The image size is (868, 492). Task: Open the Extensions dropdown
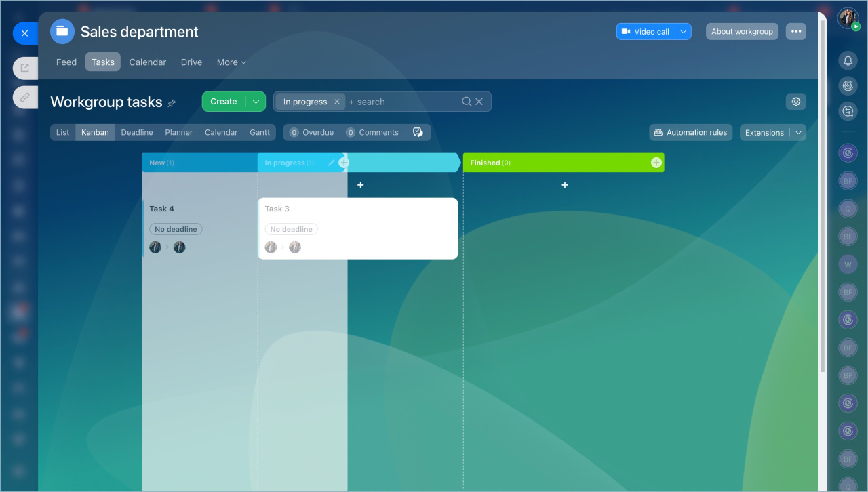point(772,133)
